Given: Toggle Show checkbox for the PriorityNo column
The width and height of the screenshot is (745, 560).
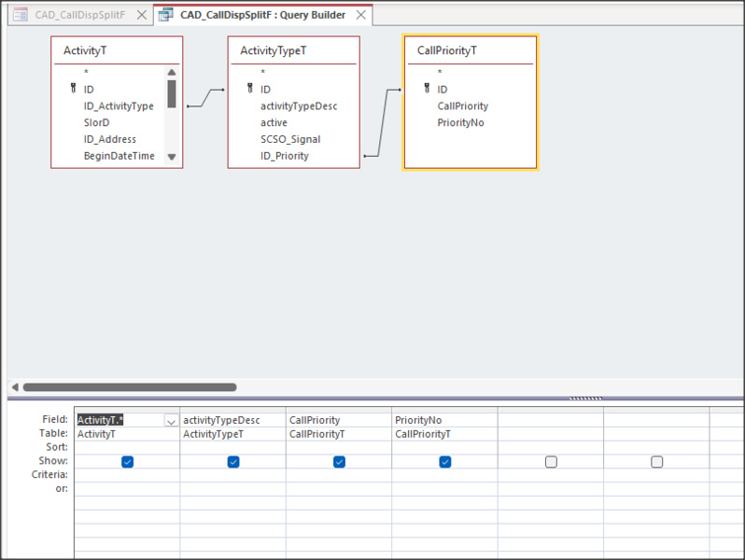Looking at the screenshot, I should coord(445,461).
